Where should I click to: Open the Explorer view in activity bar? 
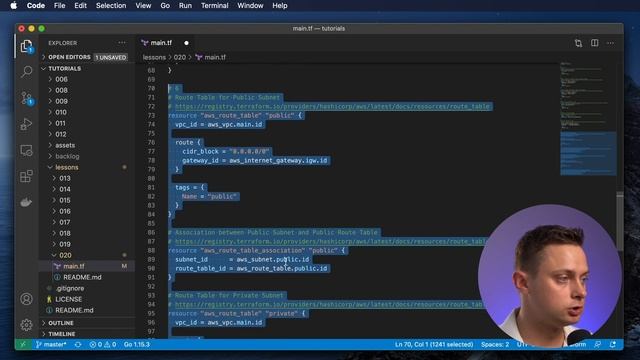(27, 46)
